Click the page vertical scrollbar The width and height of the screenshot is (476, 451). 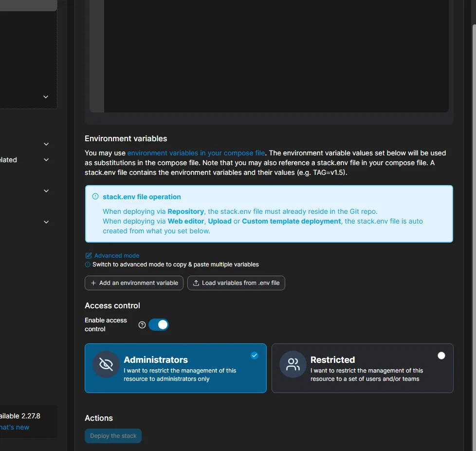474,237
